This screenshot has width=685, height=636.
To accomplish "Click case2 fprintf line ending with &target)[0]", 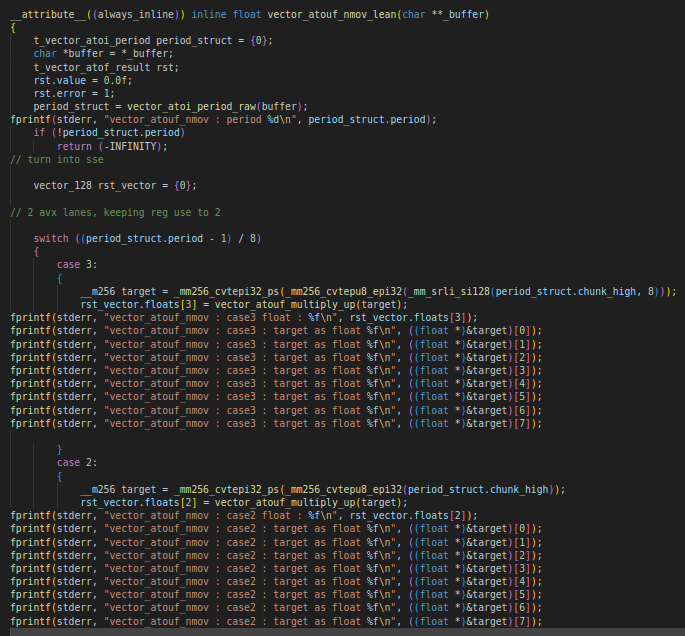I will 276,529.
